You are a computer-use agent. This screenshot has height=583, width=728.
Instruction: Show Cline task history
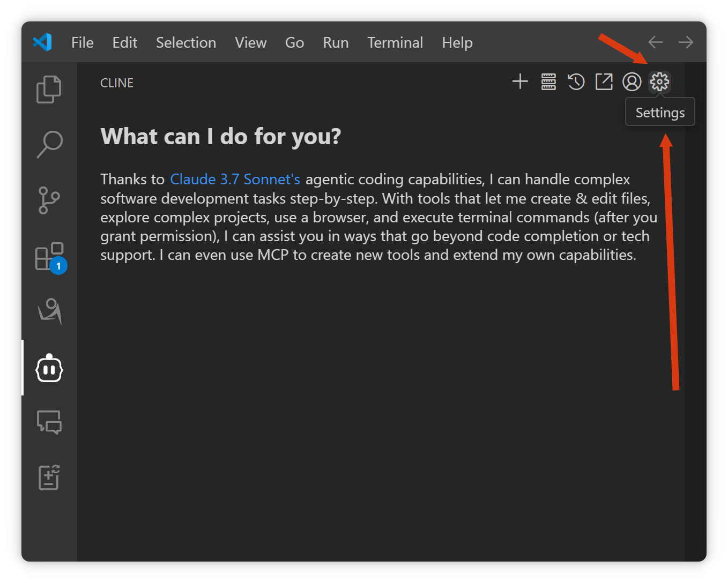point(576,82)
